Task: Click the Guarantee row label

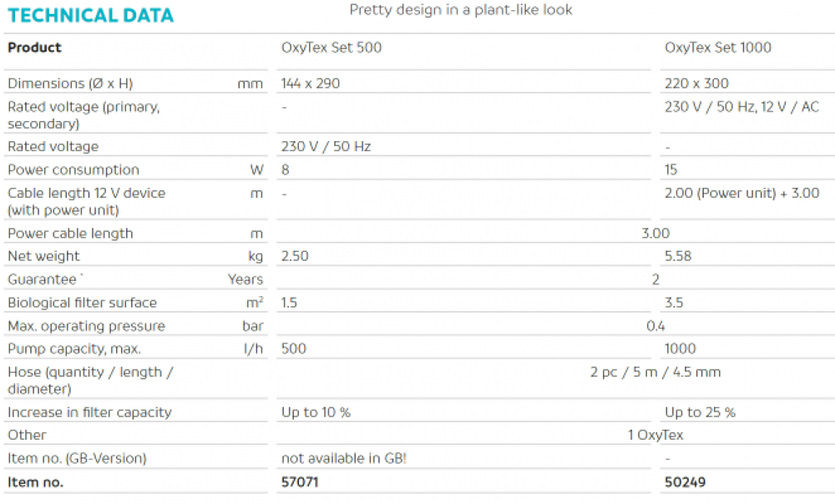Action: pyautogui.click(x=42, y=280)
